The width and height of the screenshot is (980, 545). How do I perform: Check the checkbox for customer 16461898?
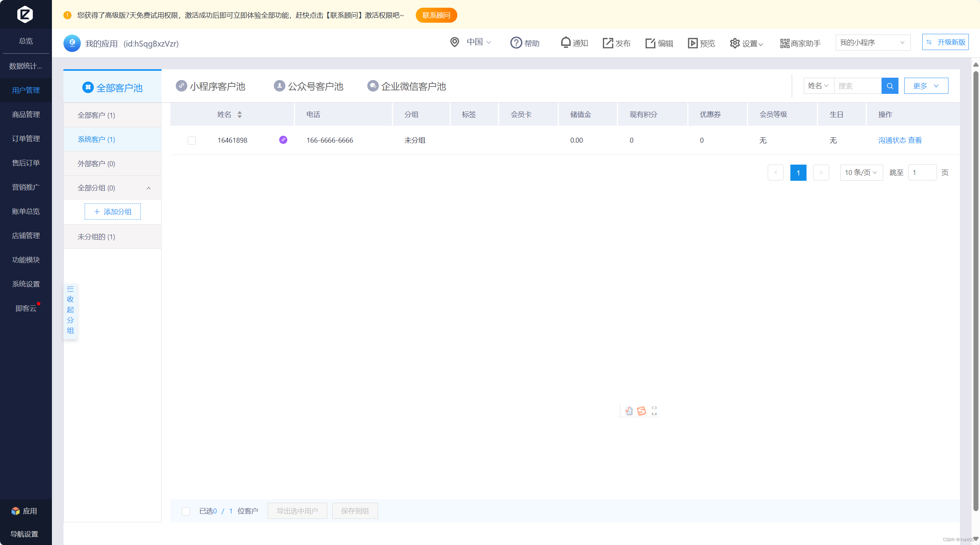tap(192, 140)
